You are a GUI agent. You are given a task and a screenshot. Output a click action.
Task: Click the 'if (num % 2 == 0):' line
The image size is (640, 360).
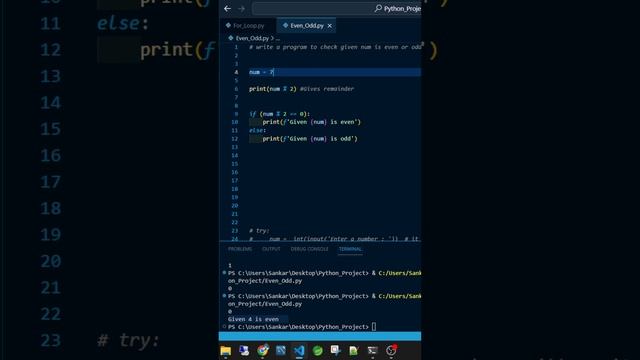tap(280, 114)
